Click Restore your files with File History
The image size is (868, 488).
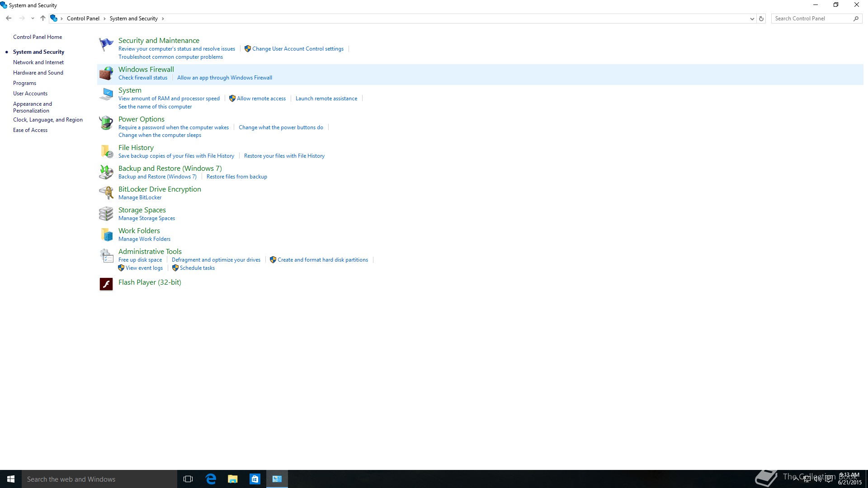[x=284, y=156]
